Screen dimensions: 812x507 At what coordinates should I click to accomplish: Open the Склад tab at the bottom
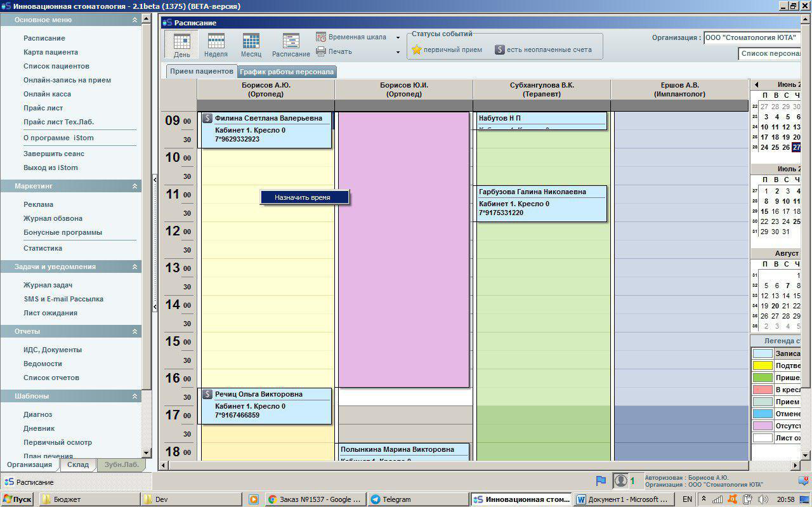point(78,465)
